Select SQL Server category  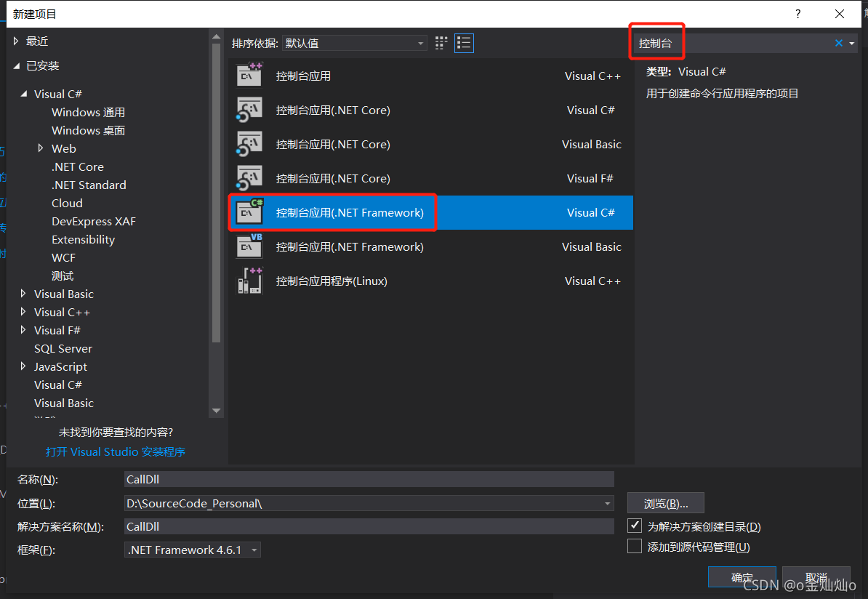(x=63, y=349)
